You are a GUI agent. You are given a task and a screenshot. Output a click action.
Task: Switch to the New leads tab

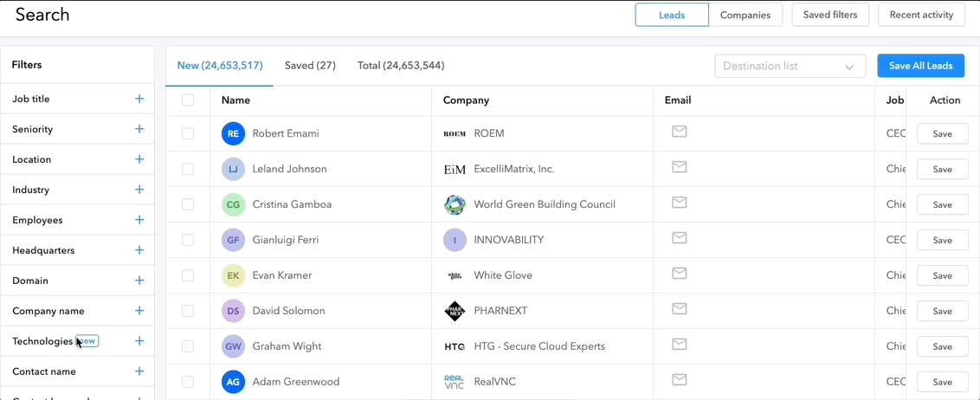[220, 66]
